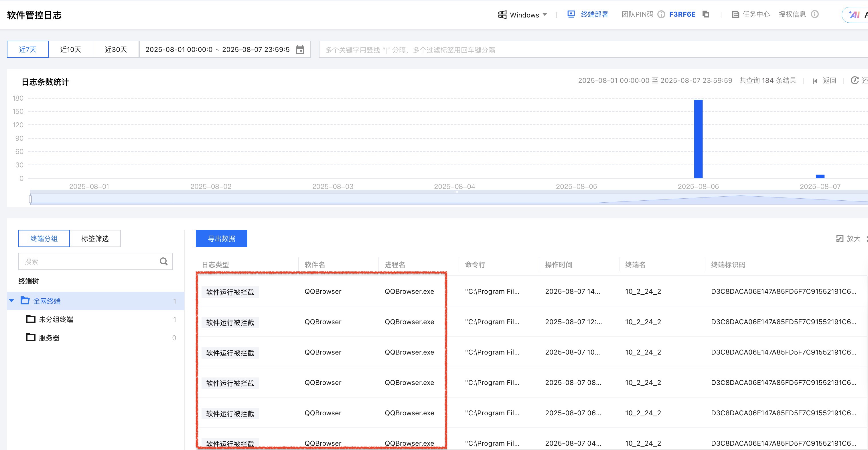The image size is (868, 450).
Task: Select the 近10天 time range
Action: click(70, 50)
